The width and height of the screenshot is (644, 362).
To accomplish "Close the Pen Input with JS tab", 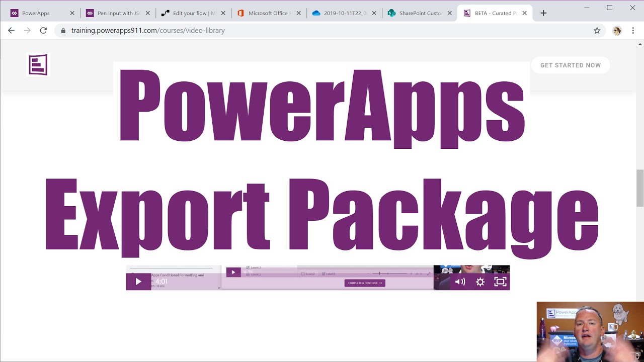I will [147, 13].
